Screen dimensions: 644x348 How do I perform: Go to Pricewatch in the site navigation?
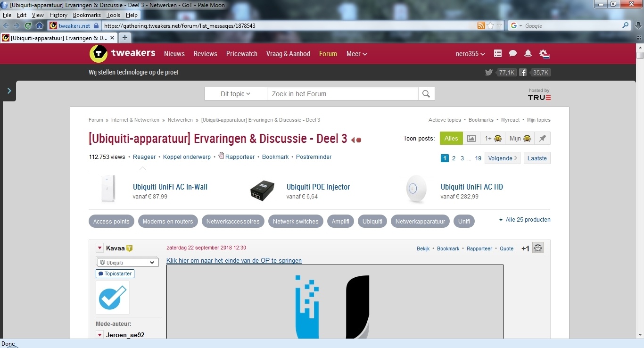pyautogui.click(x=242, y=54)
